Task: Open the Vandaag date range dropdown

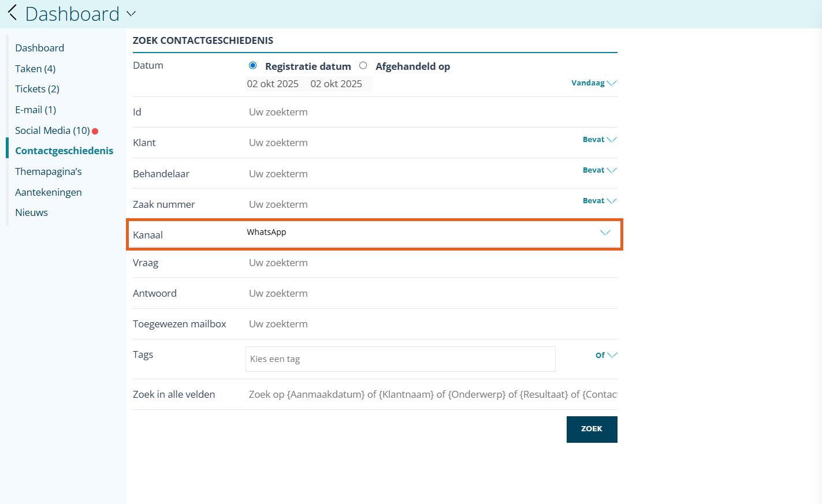Action: [594, 83]
